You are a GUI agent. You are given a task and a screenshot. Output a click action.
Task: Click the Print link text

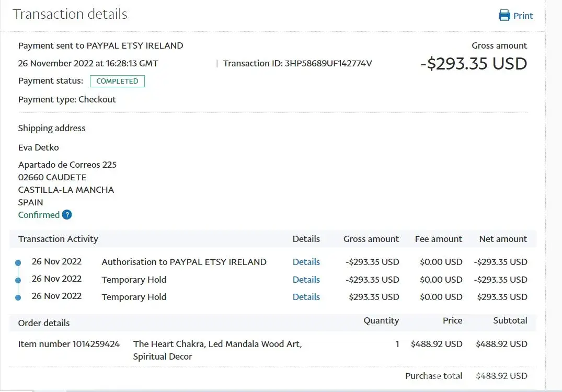pyautogui.click(x=523, y=16)
